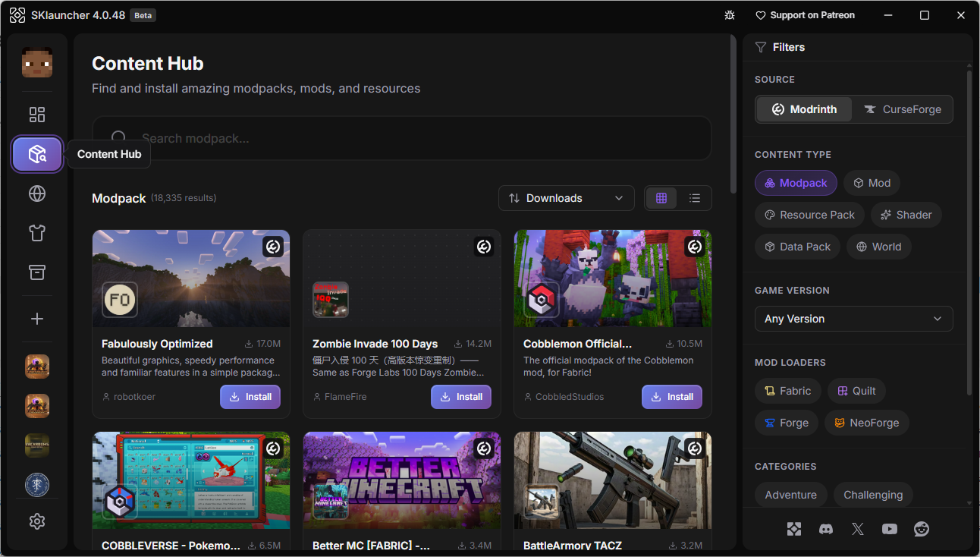Open the Discord link icon
Viewport: 980px width, 557px height.
point(826,529)
